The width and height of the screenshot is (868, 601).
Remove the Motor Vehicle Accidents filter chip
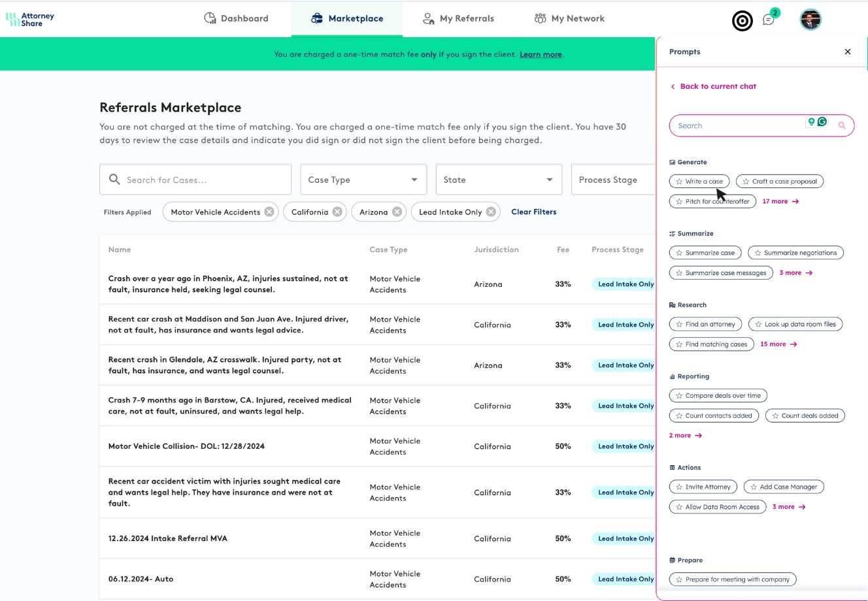pos(269,212)
